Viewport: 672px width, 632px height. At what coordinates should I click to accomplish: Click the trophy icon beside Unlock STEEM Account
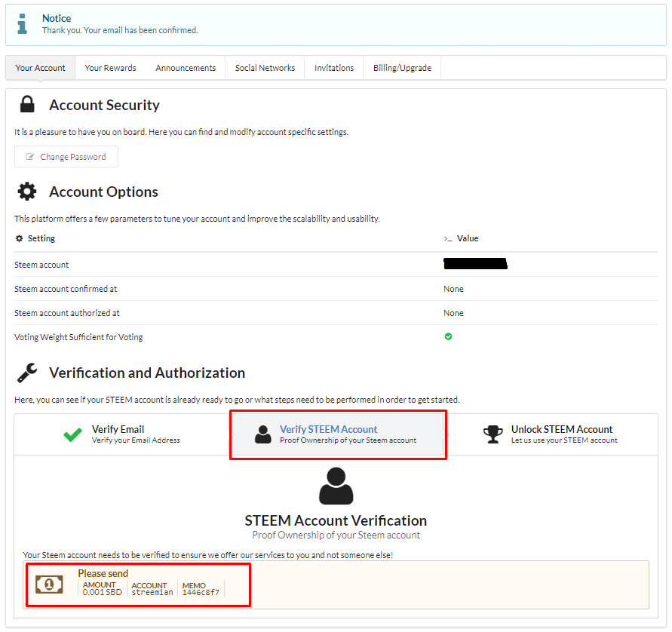(x=492, y=434)
